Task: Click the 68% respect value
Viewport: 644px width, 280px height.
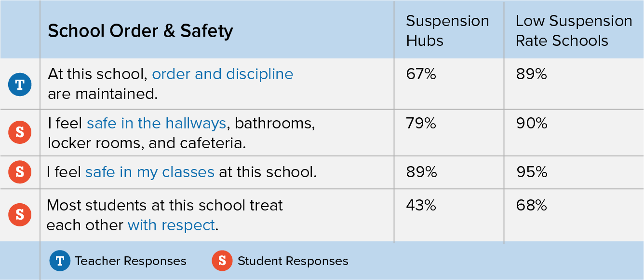Action: pos(531,205)
